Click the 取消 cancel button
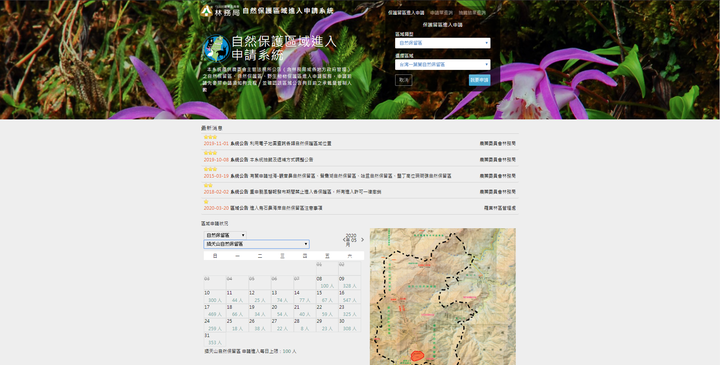The image size is (720, 365). 404,80
